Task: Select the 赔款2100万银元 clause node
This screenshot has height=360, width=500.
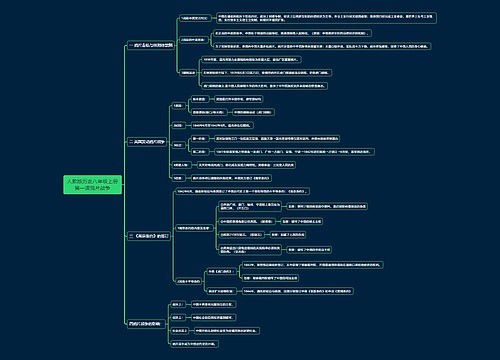Action: point(242,235)
